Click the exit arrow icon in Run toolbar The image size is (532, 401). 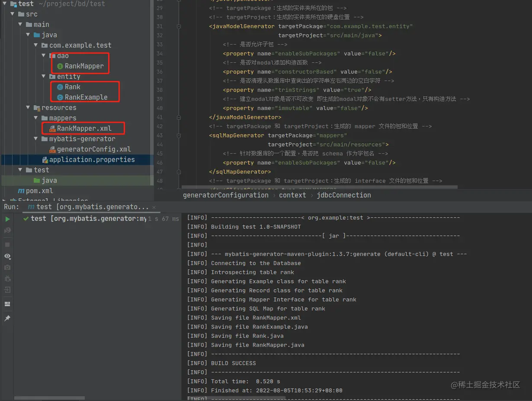[x=7, y=290]
